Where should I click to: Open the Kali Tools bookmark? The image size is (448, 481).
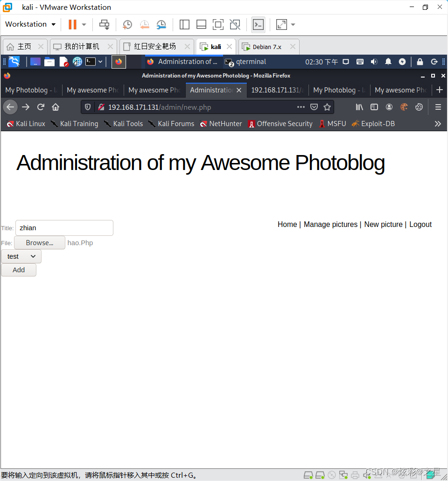click(124, 124)
